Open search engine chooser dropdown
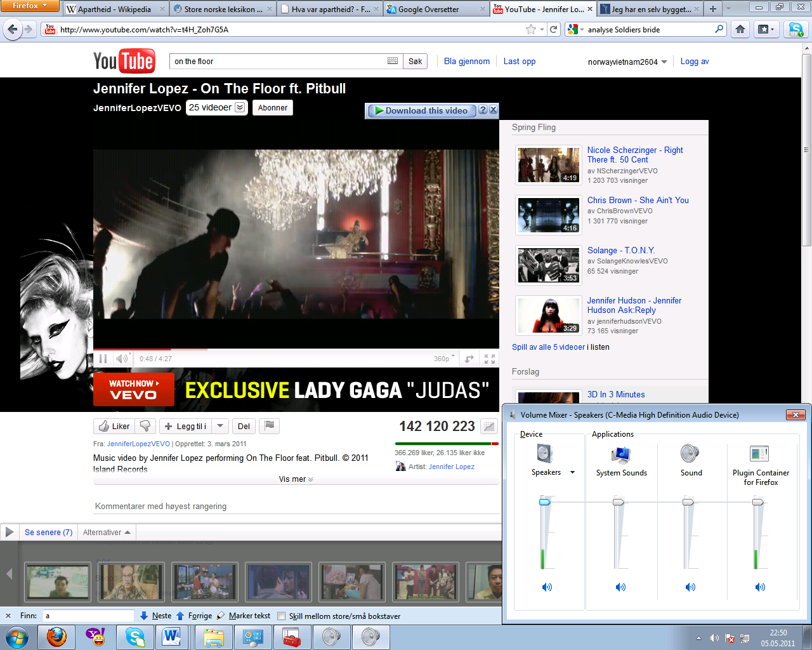This screenshot has width=812, height=650. [x=575, y=29]
